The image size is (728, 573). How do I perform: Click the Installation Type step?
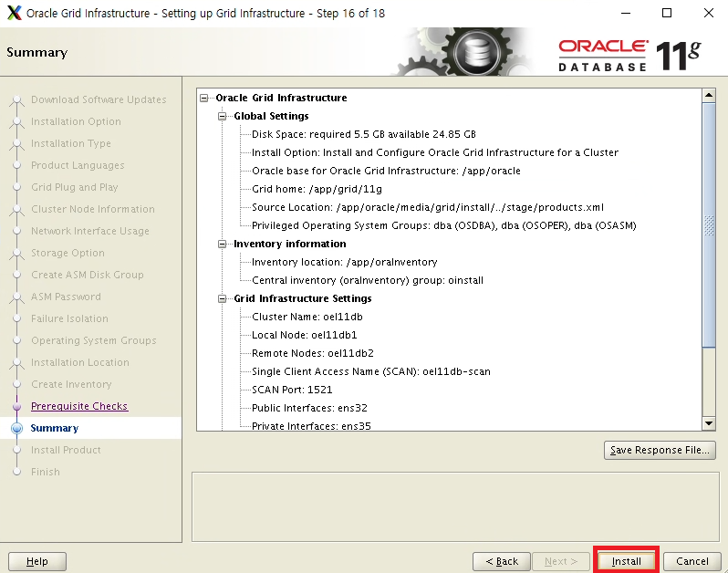point(70,143)
